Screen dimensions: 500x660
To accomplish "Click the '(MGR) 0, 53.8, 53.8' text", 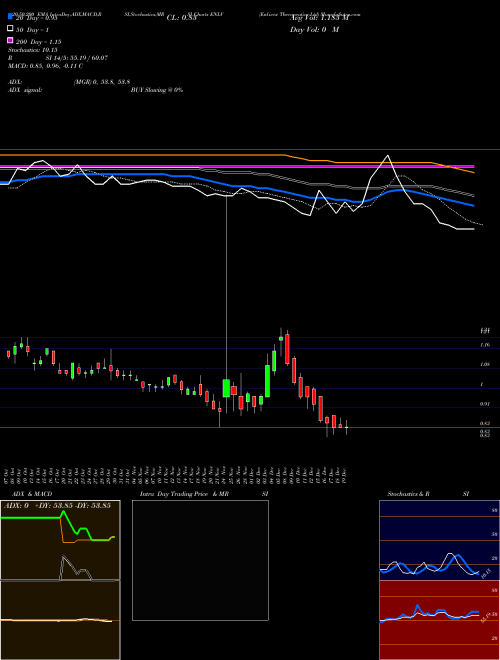I will (x=102, y=82).
